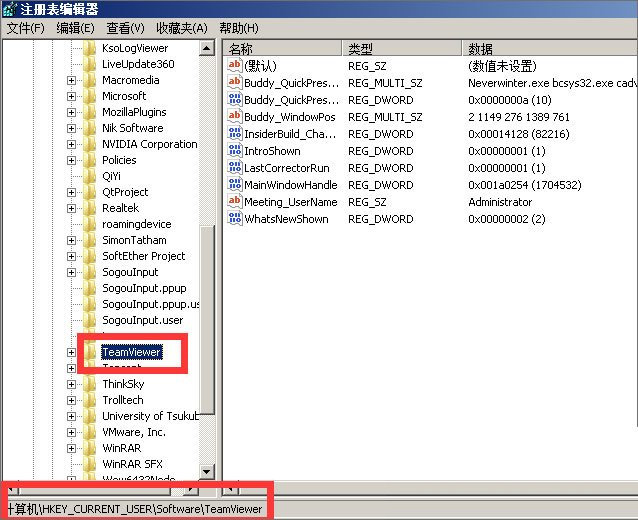Expand the MozillaPlugins key
This screenshot has height=520, width=638.
(x=71, y=112)
